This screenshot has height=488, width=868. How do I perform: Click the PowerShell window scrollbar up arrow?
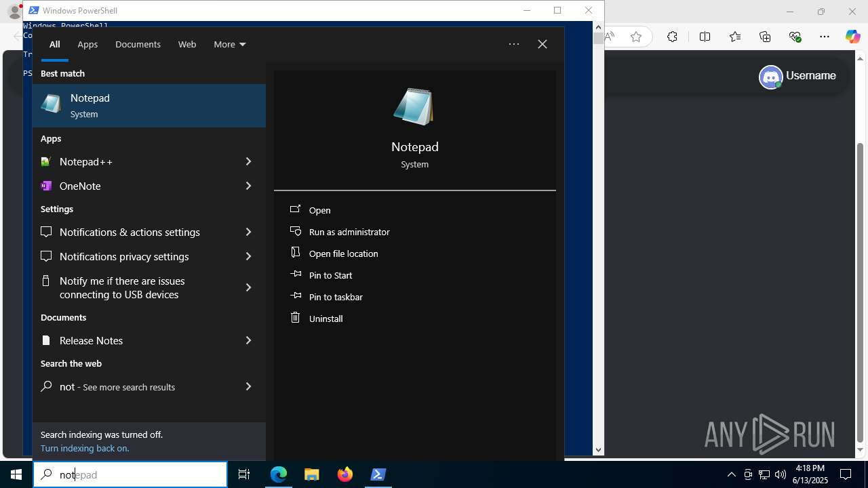[598, 27]
